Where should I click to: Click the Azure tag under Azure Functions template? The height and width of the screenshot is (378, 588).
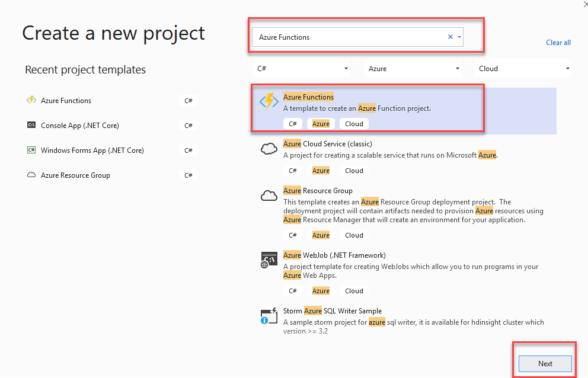tap(321, 124)
